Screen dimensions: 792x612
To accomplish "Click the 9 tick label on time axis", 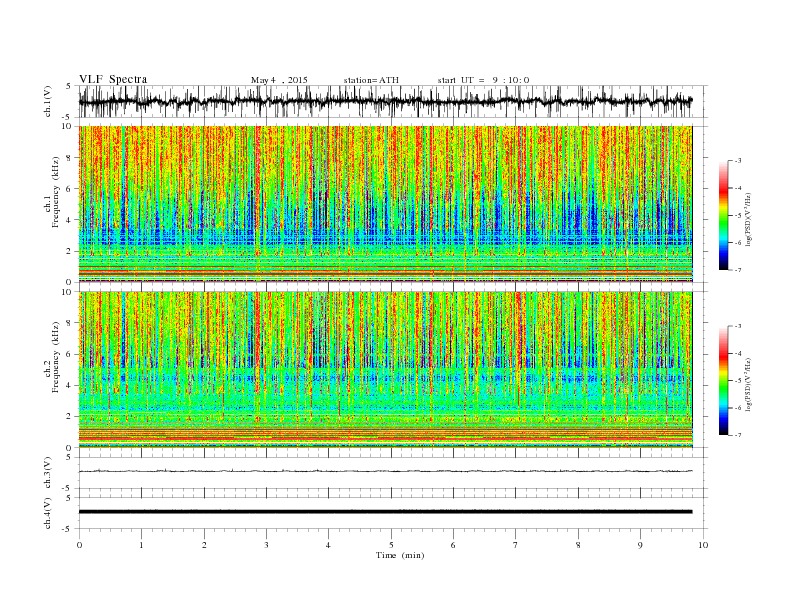I will (640, 545).
